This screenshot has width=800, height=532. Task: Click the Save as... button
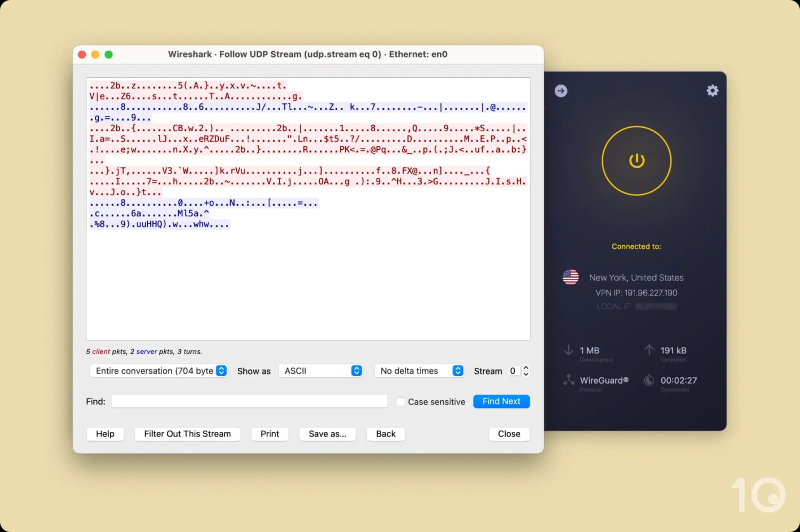tap(327, 433)
